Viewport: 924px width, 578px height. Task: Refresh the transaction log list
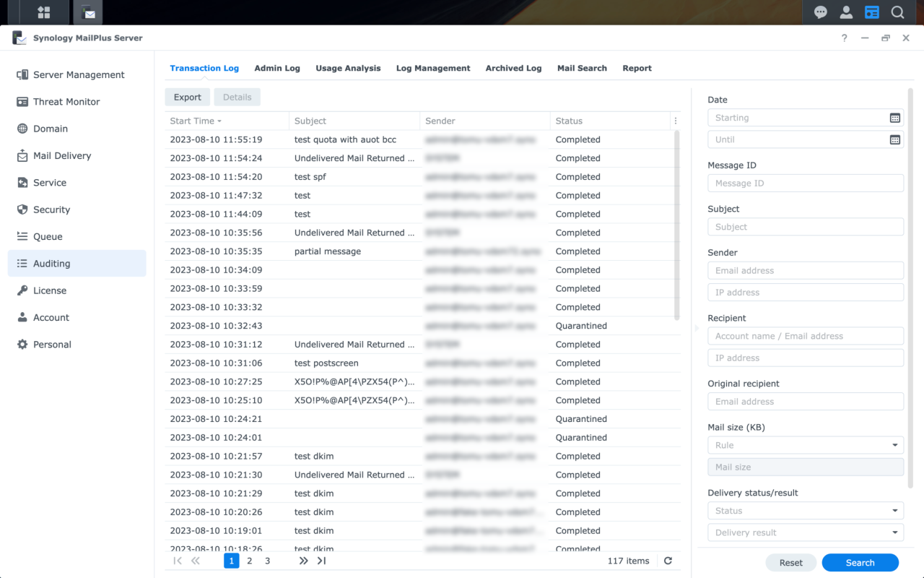pos(668,561)
